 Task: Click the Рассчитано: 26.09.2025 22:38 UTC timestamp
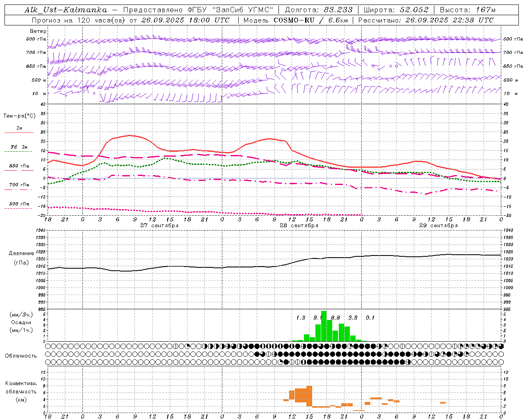[426, 20]
